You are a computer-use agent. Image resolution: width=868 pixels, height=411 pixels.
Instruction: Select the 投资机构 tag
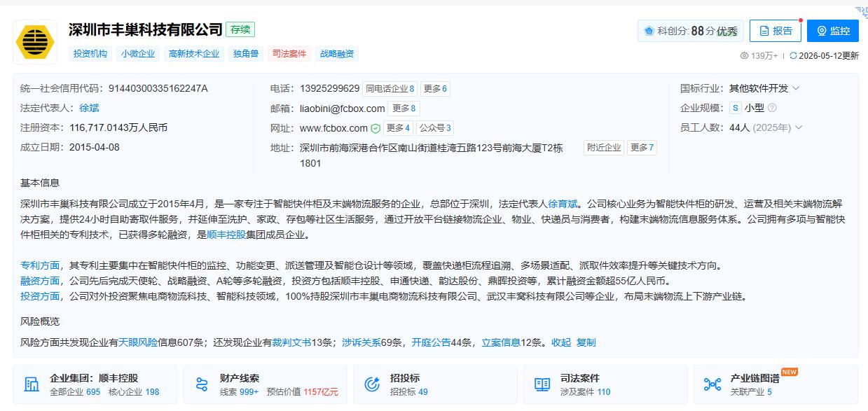[90, 54]
